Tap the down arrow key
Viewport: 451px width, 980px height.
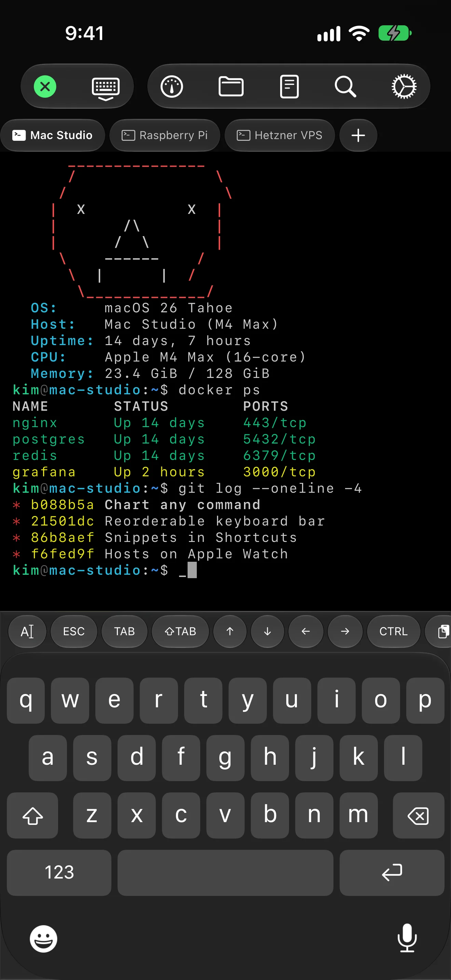[x=267, y=631]
